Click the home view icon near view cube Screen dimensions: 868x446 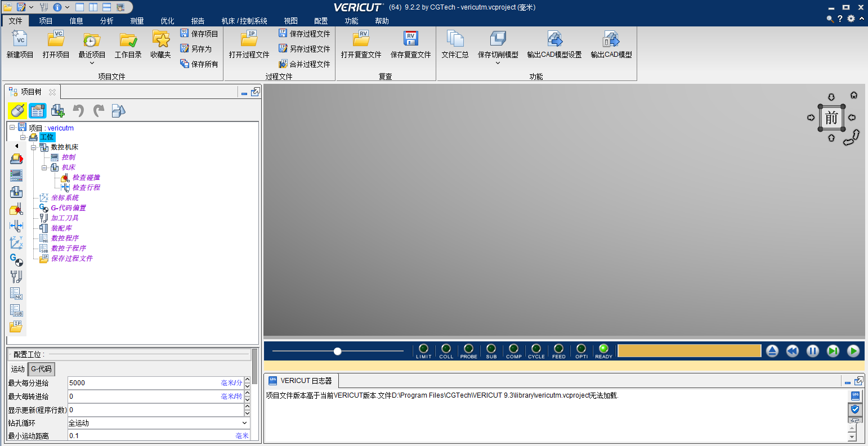(854, 95)
